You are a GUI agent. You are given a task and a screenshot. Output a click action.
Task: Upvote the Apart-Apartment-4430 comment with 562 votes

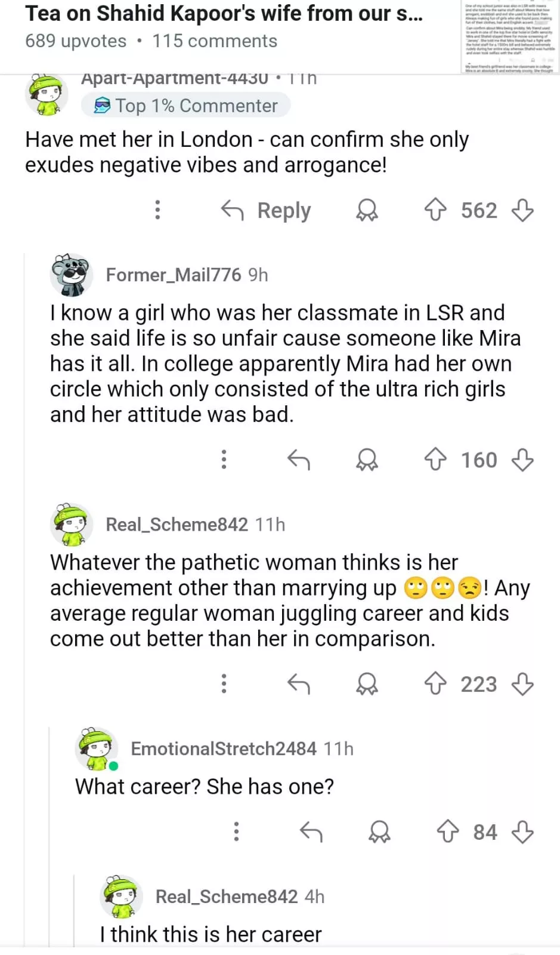(x=435, y=210)
